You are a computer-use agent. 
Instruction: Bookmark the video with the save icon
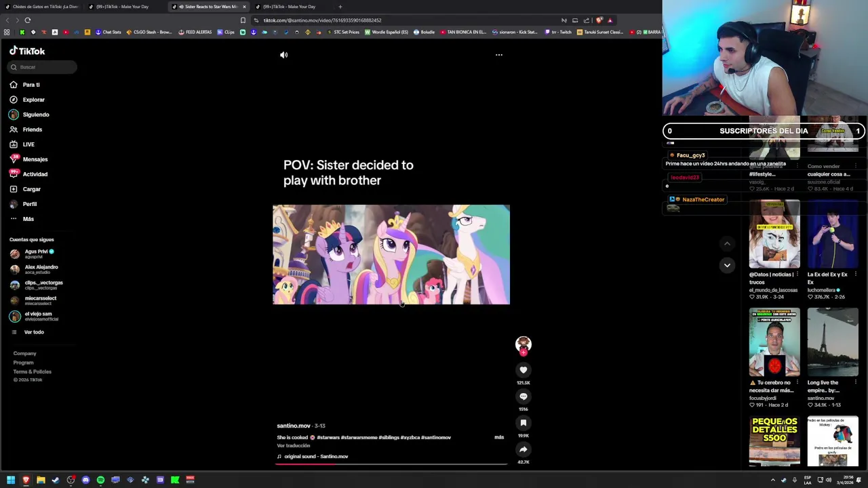tap(523, 423)
